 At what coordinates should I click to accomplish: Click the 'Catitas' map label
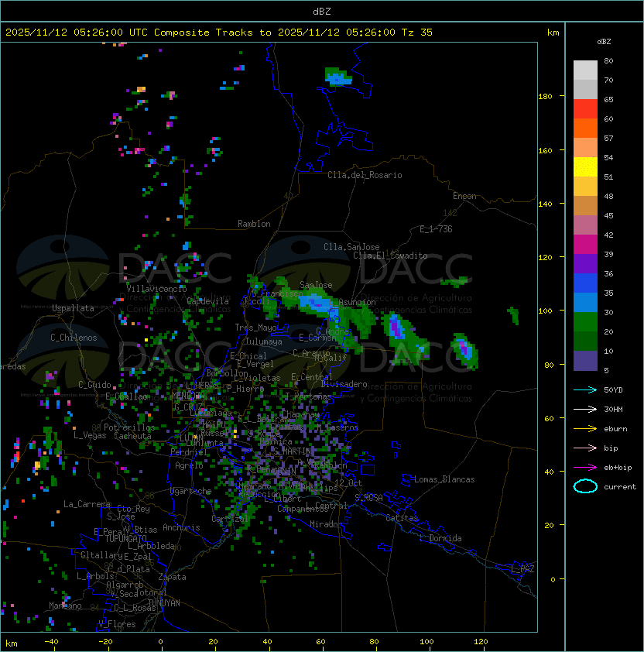click(x=402, y=518)
